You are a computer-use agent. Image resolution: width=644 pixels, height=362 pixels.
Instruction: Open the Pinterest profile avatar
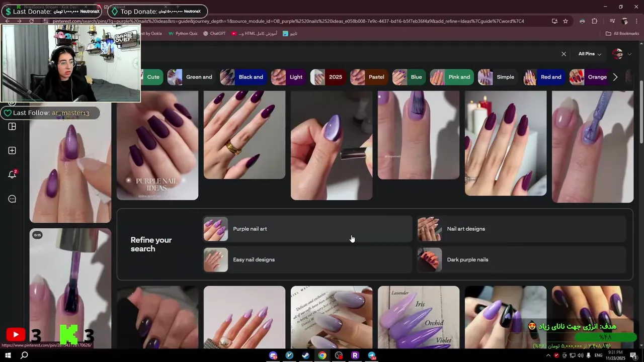pos(618,54)
